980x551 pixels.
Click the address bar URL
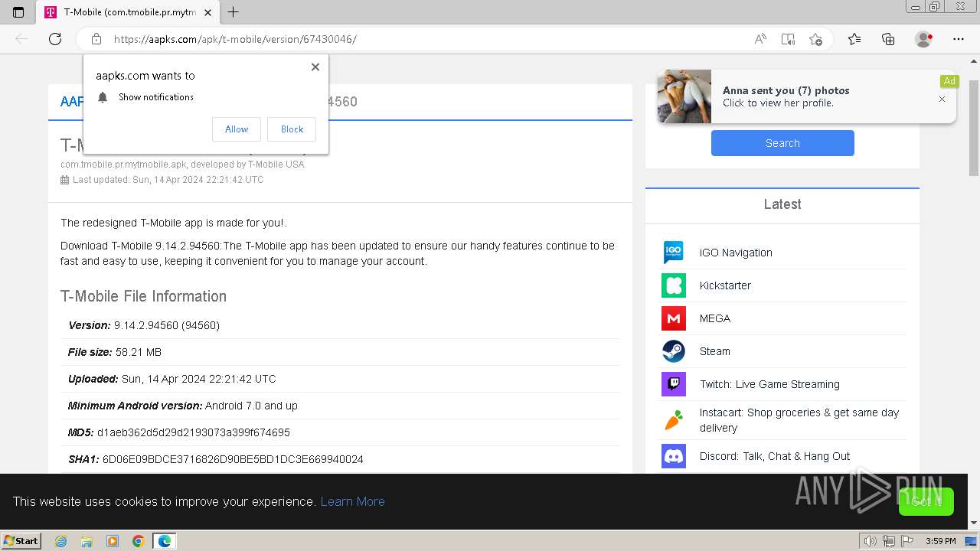(x=235, y=39)
